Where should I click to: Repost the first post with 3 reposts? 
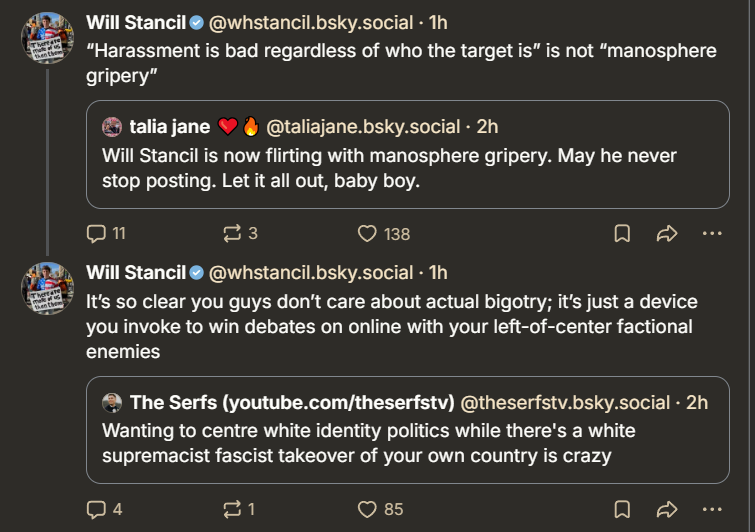[240, 234]
